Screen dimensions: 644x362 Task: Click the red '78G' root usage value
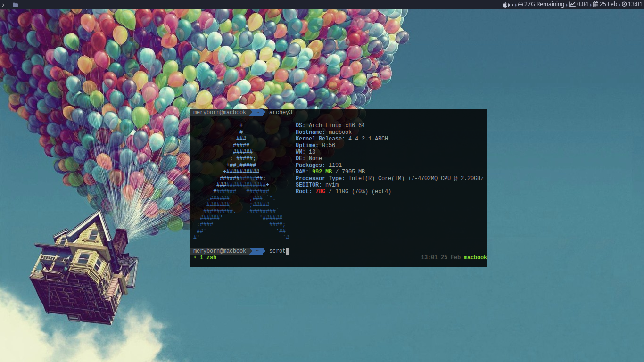[320, 192]
